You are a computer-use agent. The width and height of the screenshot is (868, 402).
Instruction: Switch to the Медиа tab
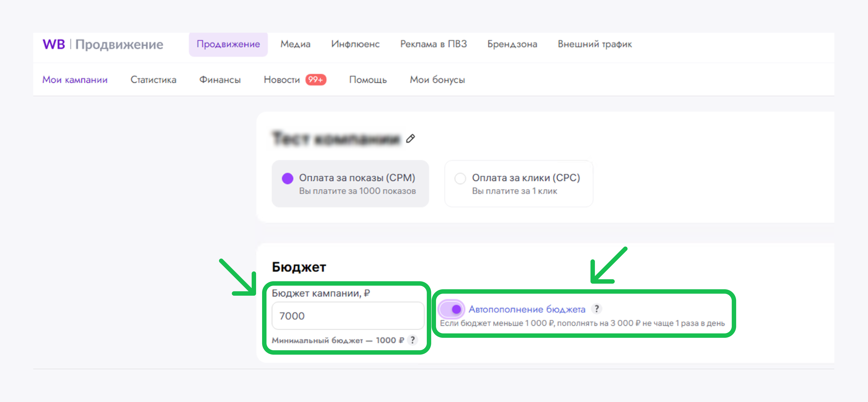point(295,44)
